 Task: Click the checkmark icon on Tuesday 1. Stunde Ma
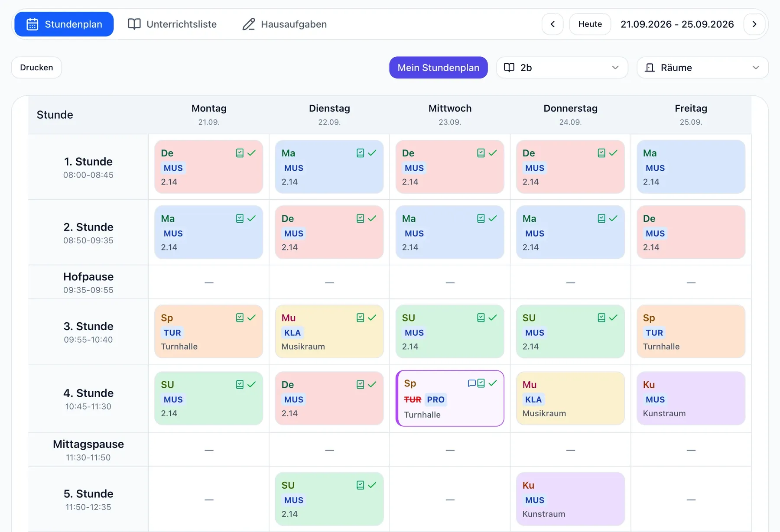(x=372, y=153)
